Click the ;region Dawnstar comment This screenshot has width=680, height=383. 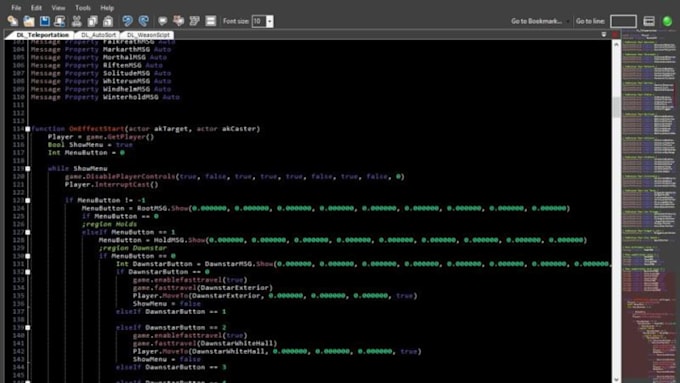[133, 248]
